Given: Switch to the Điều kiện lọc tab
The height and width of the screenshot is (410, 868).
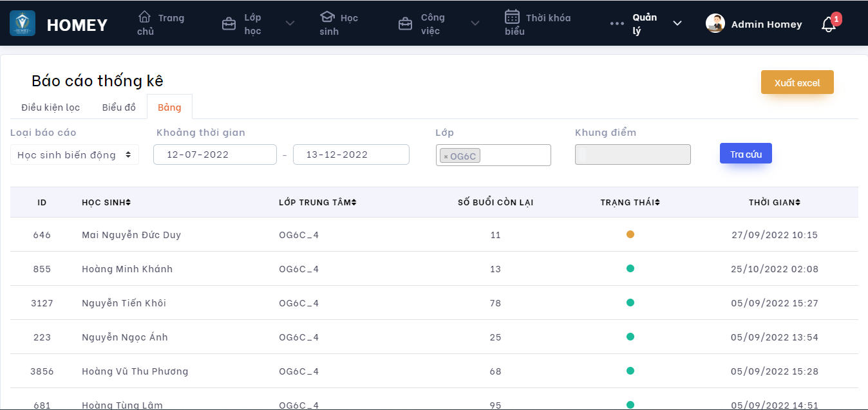Looking at the screenshot, I should [x=50, y=107].
